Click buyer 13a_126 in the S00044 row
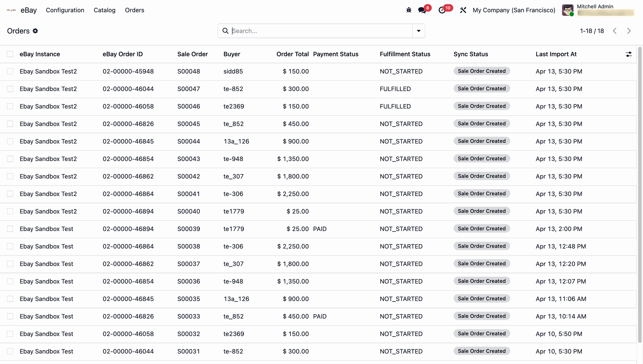The width and height of the screenshot is (643, 364). [236, 141]
